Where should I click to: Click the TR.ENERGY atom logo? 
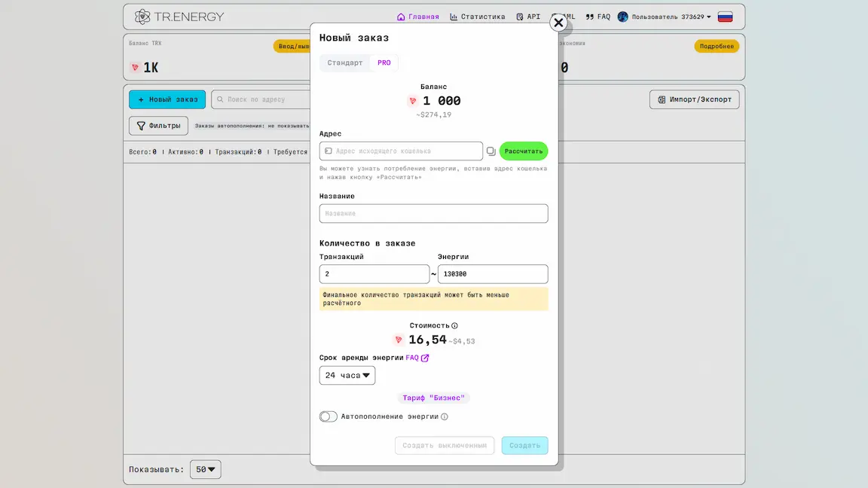(x=142, y=17)
